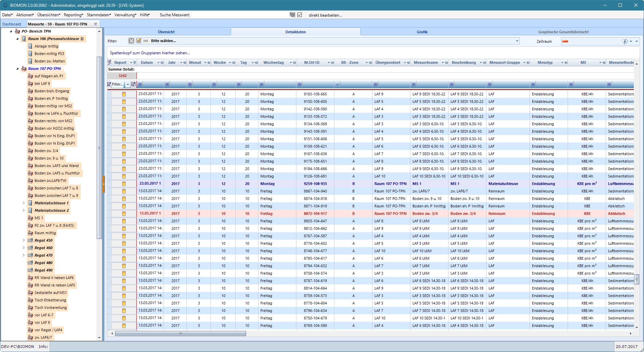Pin the Messortname column
644x352 pixels.
point(446,62)
